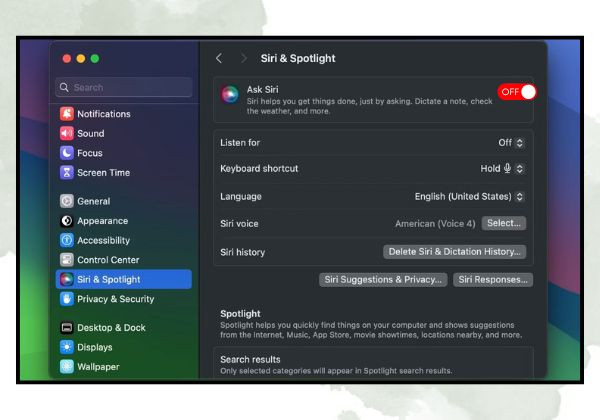This screenshot has width=600, height=420.
Task: Click the Desktop & Dock label
Action: tap(111, 328)
